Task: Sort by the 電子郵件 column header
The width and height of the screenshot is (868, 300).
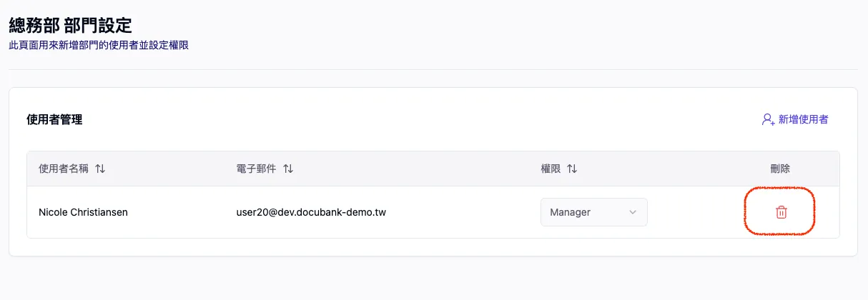Action: [256, 169]
